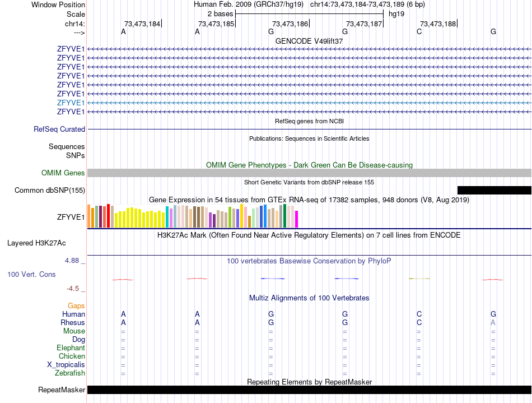This screenshot has height=403, width=532.
Task: Click the 100 Vert. Cons label
Action: pyautogui.click(x=31, y=274)
